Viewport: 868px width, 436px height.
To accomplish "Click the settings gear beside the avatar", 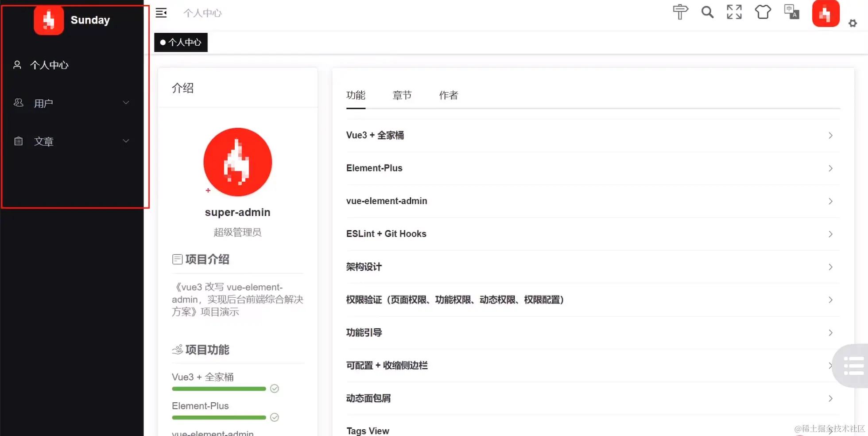I will coord(852,23).
